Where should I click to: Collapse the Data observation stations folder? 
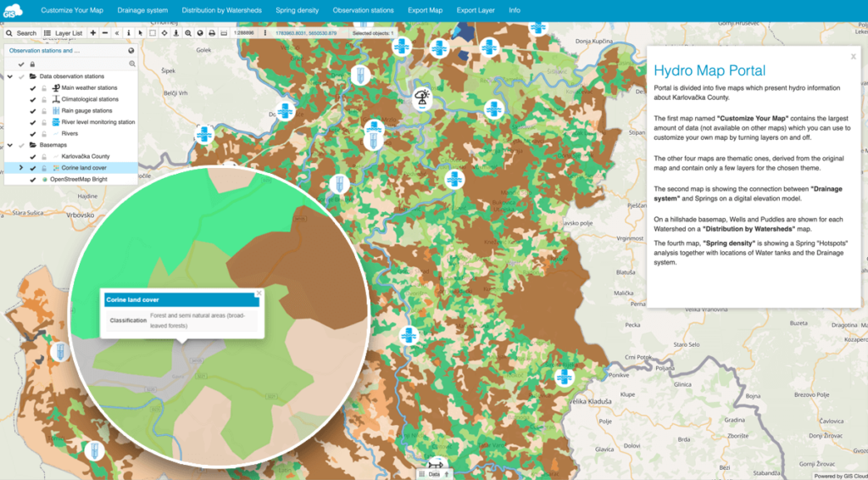tap(9, 76)
